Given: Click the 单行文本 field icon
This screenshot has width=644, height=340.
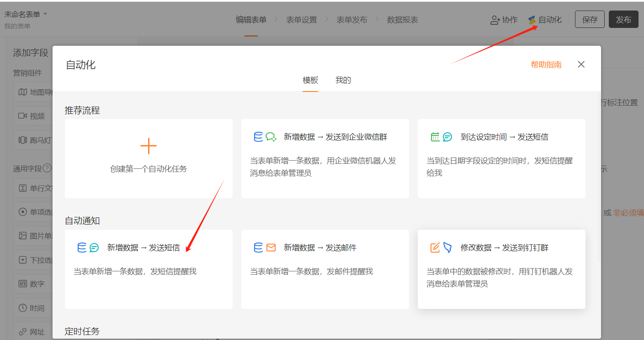Looking at the screenshot, I should tap(22, 188).
